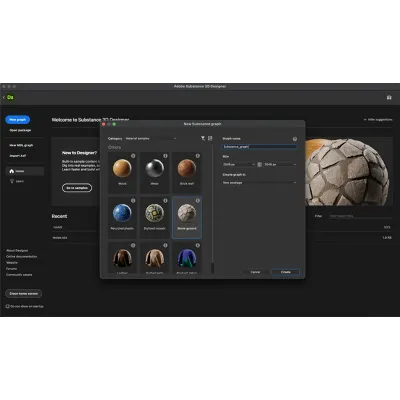Open the Online documentation link
Viewport: 400px width, 400px height.
click(22, 256)
